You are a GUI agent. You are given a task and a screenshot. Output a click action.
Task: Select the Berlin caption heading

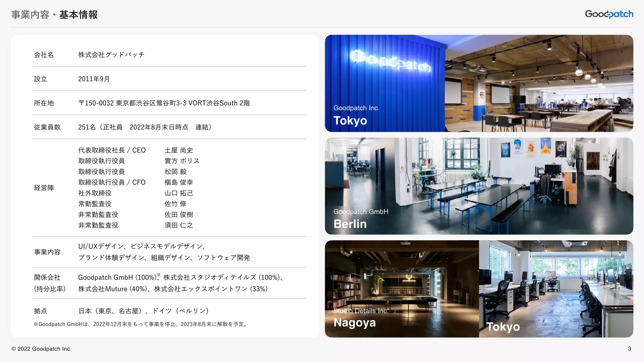tap(350, 224)
